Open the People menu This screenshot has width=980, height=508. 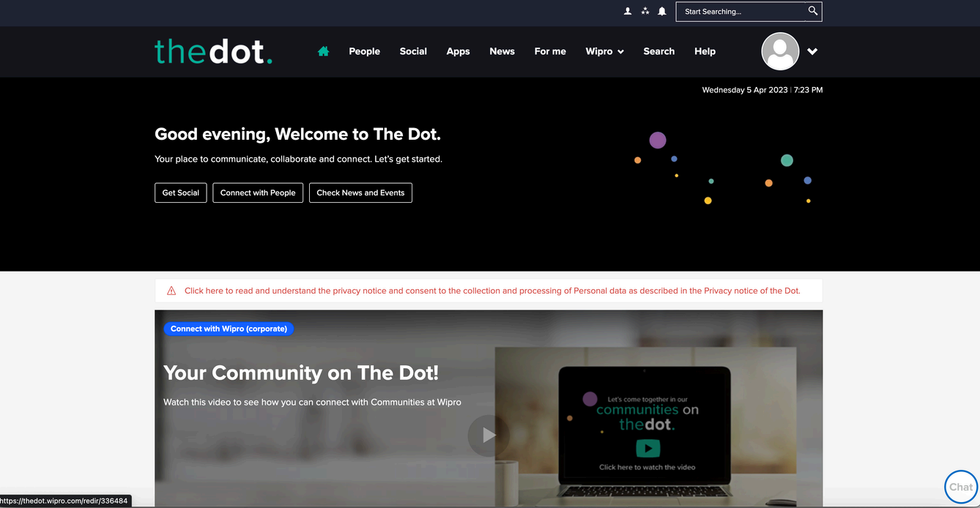click(364, 51)
